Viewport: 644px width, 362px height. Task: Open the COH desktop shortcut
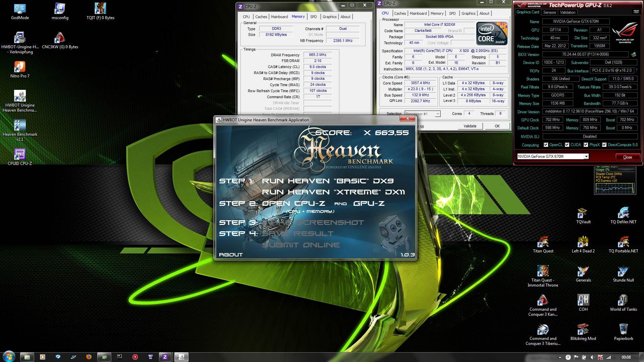pos(583,303)
